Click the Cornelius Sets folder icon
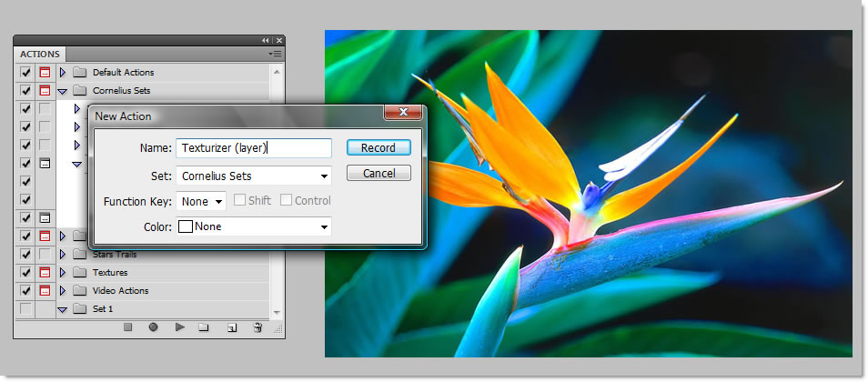 (x=80, y=91)
